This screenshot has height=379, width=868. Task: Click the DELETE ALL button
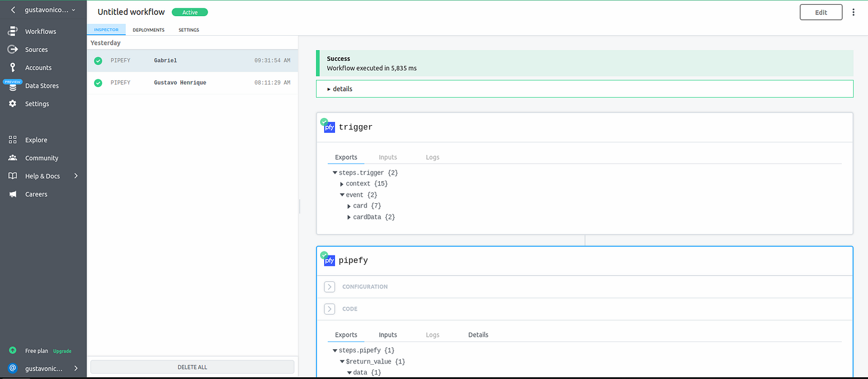[192, 367]
